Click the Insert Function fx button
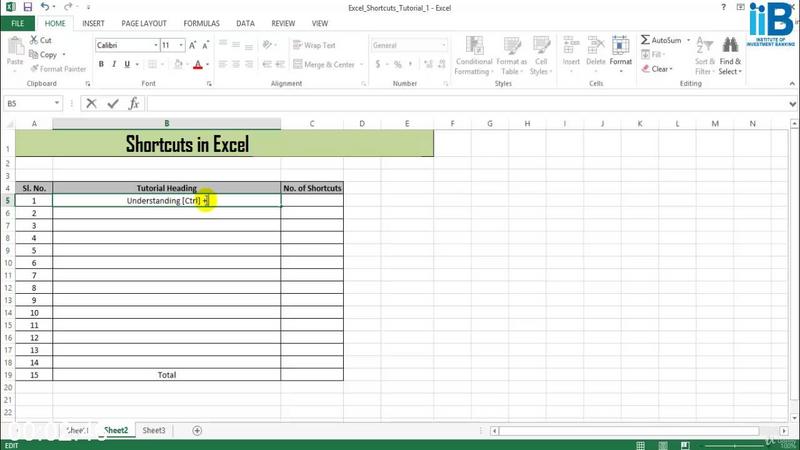 point(134,104)
